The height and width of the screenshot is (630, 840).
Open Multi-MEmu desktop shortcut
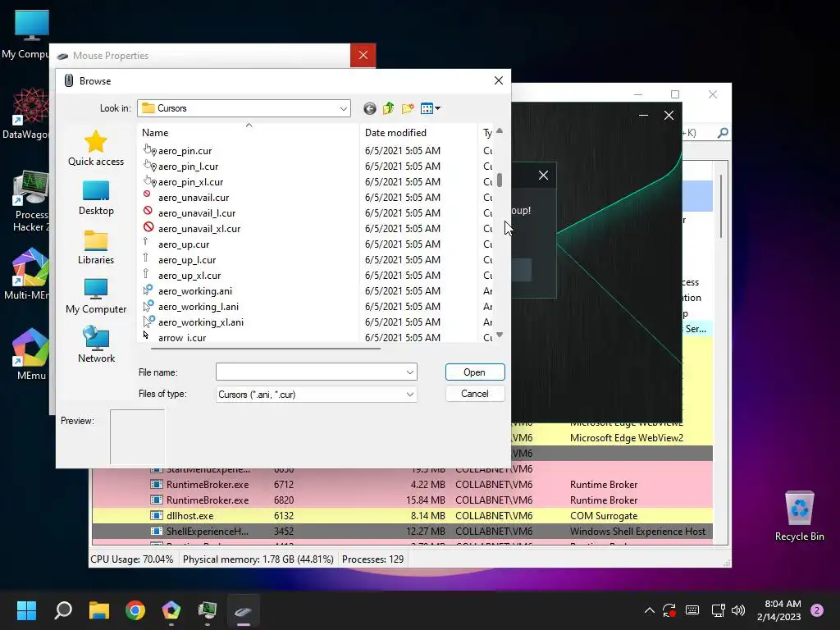point(27,274)
